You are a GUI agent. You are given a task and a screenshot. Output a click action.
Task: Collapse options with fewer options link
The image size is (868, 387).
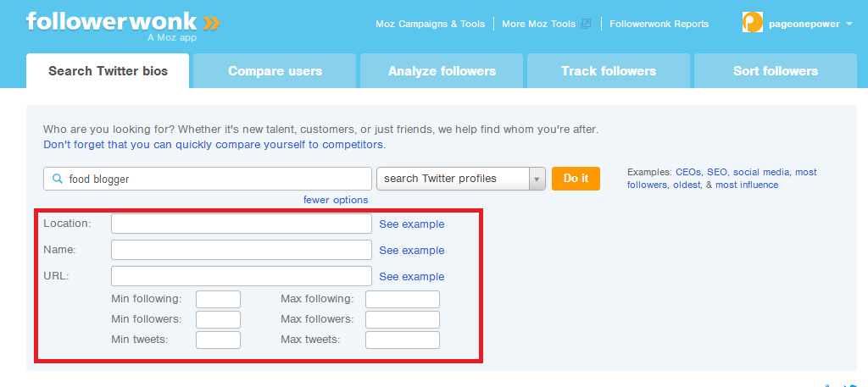(336, 200)
